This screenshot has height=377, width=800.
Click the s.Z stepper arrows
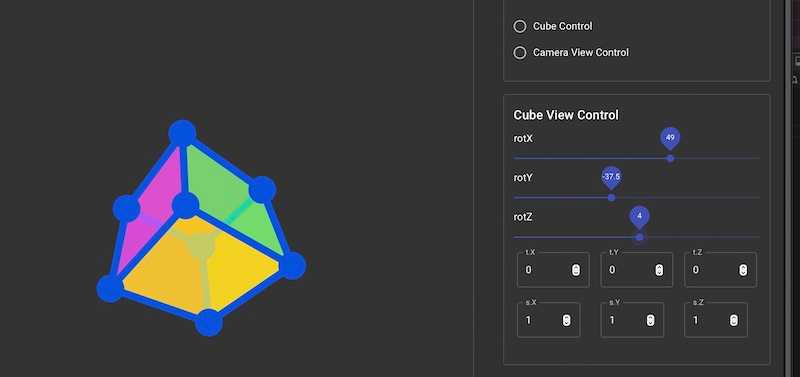(x=734, y=320)
